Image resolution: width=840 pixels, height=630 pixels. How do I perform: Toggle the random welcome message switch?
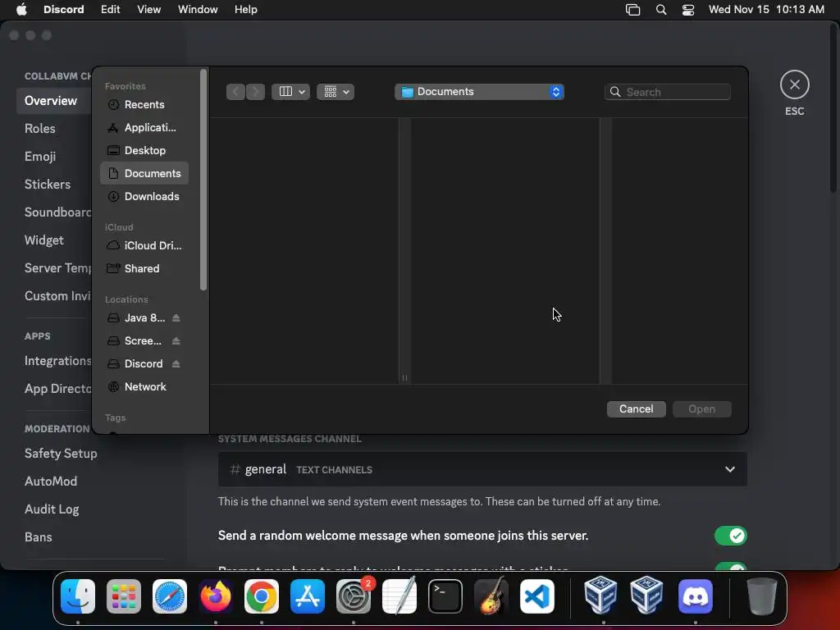(731, 536)
